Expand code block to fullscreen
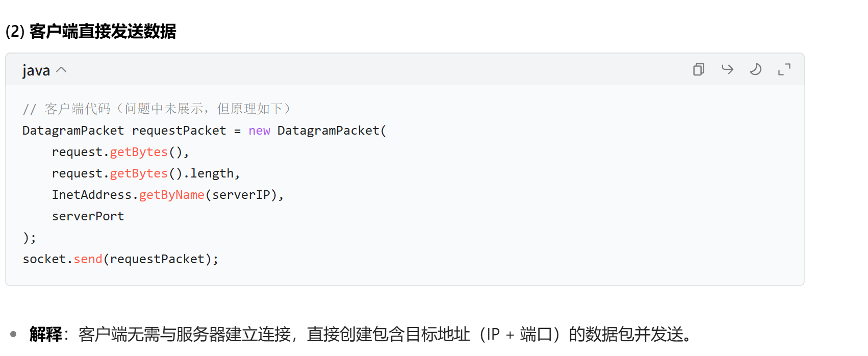This screenshot has width=868, height=356. tap(784, 69)
